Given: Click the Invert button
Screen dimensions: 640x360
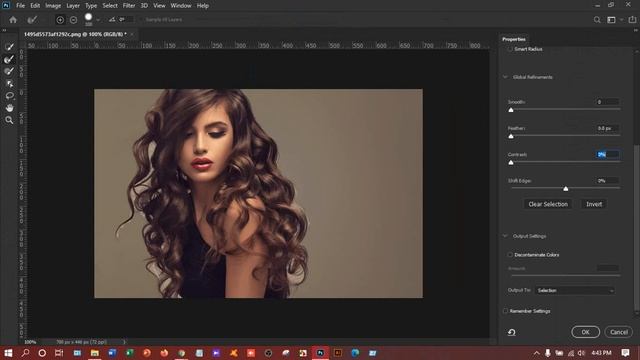Looking at the screenshot, I should coord(594,204).
